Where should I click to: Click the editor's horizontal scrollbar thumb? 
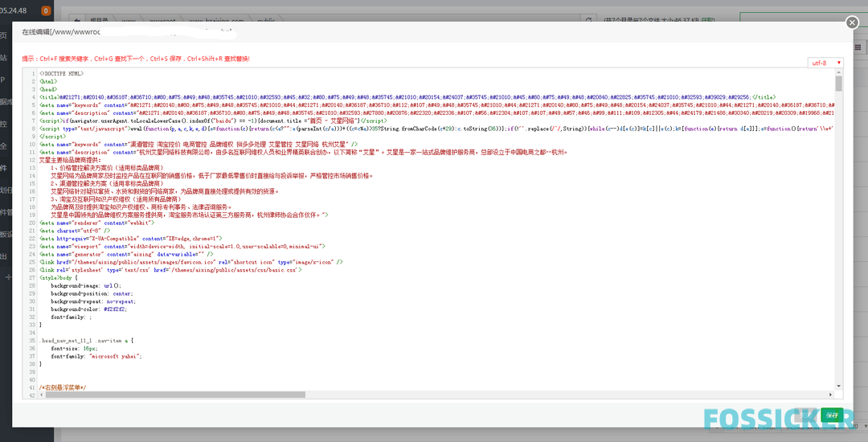click(175, 395)
